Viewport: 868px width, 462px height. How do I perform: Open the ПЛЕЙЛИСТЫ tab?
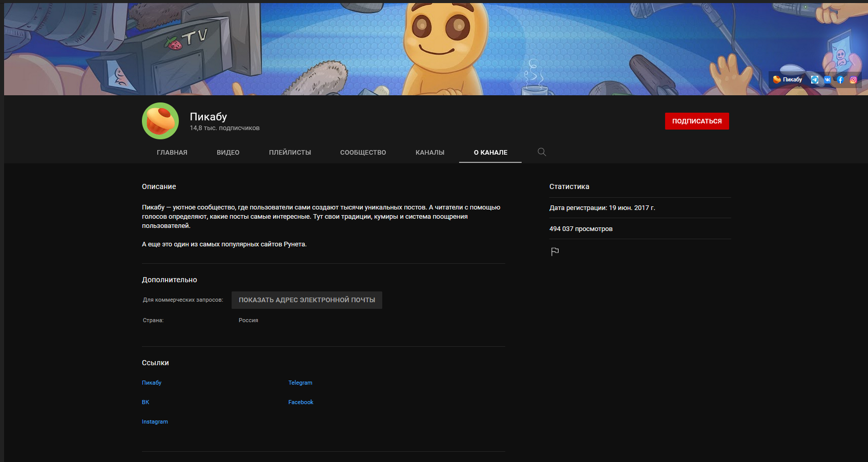click(290, 153)
